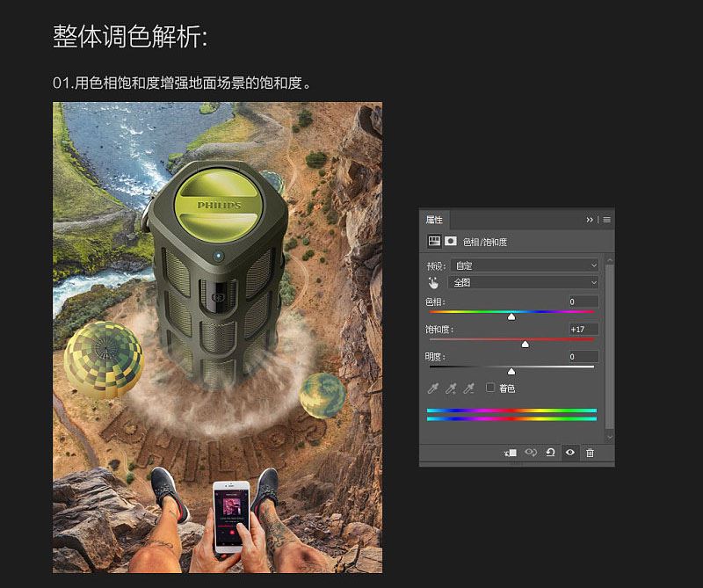The height and width of the screenshot is (588, 703).
Task: Select the targeted adjustment hand tool
Action: pos(433,281)
